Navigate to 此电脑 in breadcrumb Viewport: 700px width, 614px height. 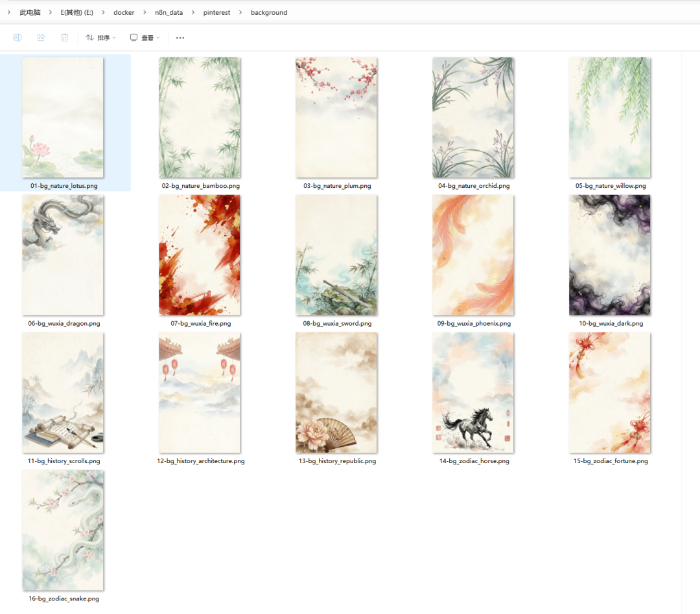click(30, 12)
